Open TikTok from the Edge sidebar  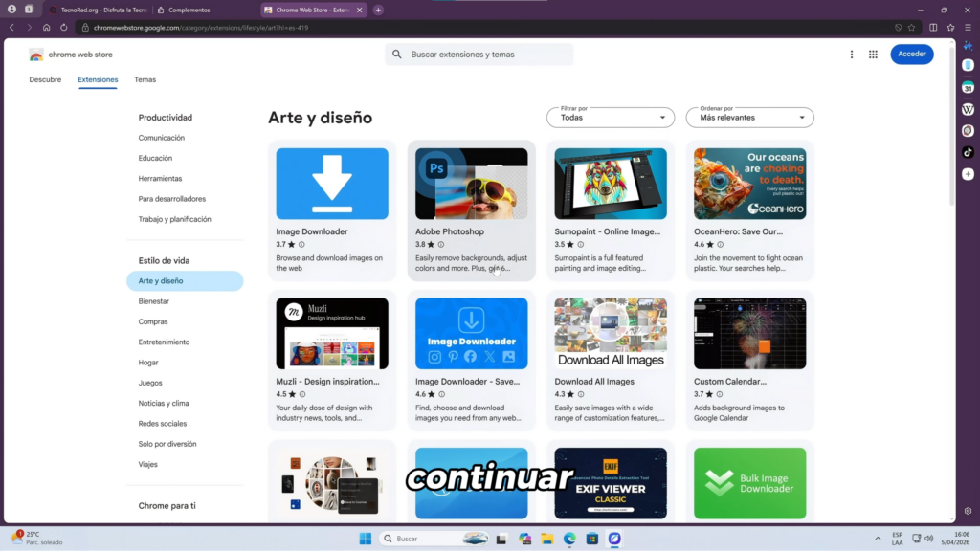tap(968, 152)
